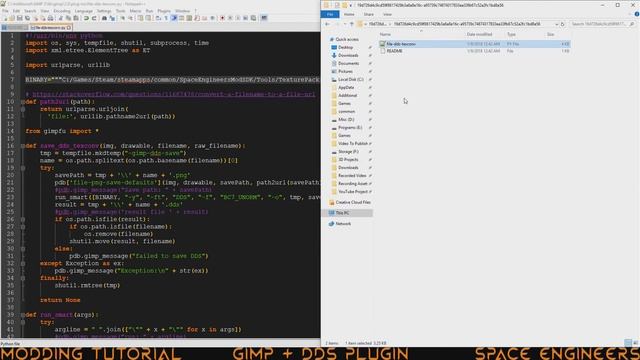Open the address bar history dropdown
640x360 pixels.
pos(556,24)
